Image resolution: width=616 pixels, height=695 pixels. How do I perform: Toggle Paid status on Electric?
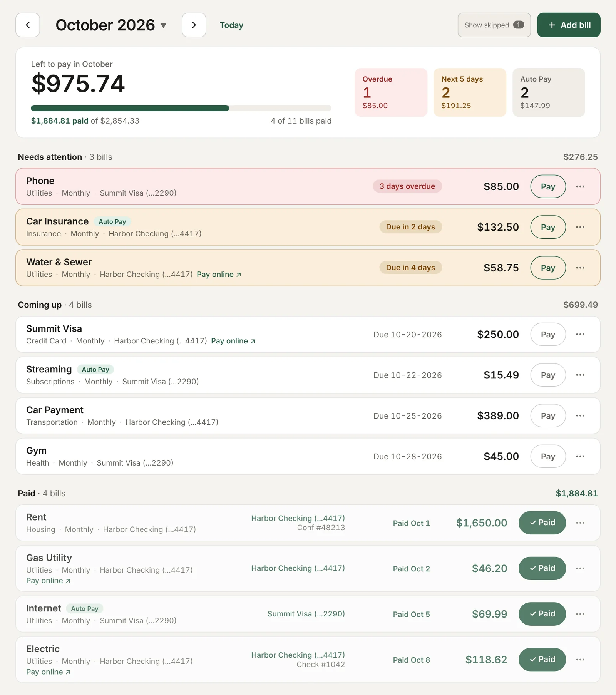tap(542, 660)
